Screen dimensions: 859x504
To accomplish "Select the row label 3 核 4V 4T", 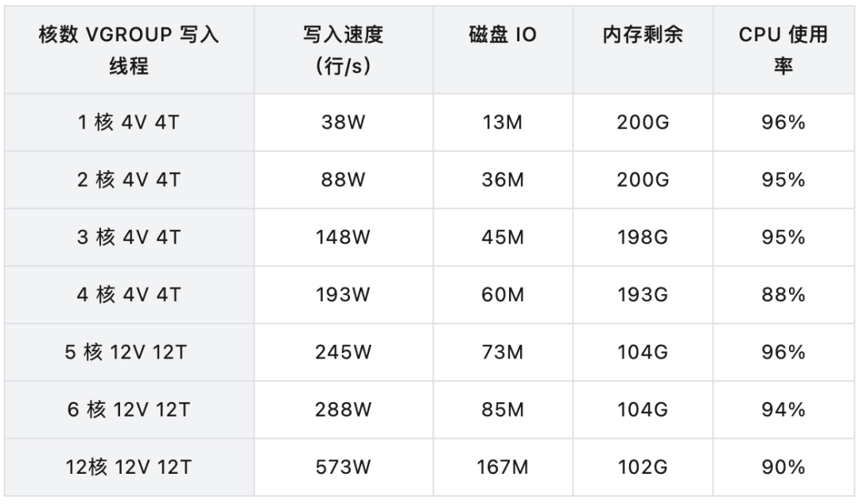I will coord(129,238).
